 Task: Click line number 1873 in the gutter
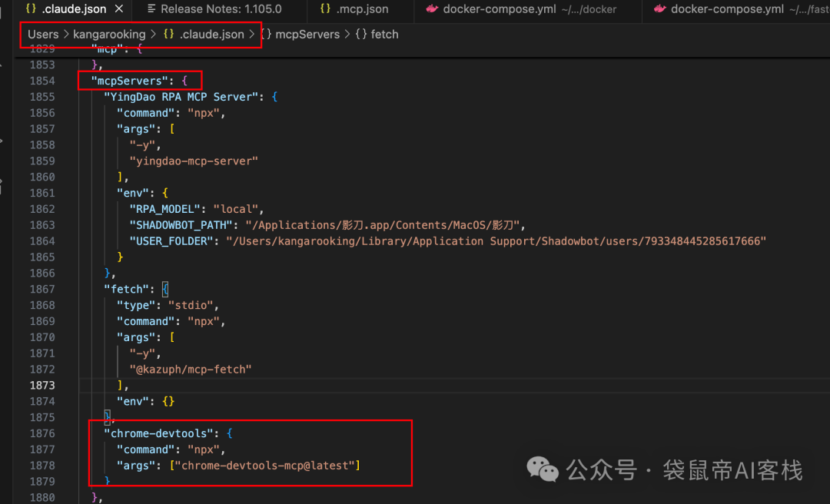(41, 385)
